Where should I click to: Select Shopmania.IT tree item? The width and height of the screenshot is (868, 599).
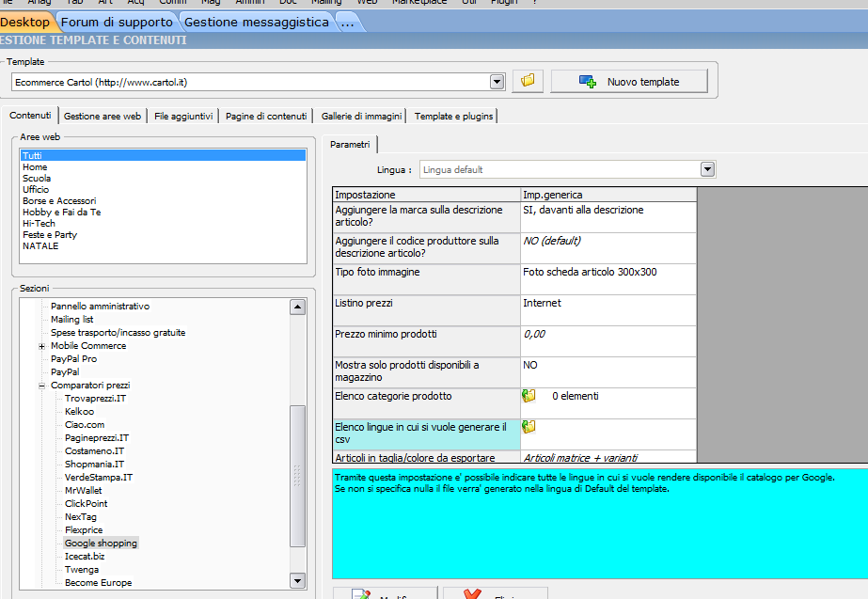tap(94, 465)
